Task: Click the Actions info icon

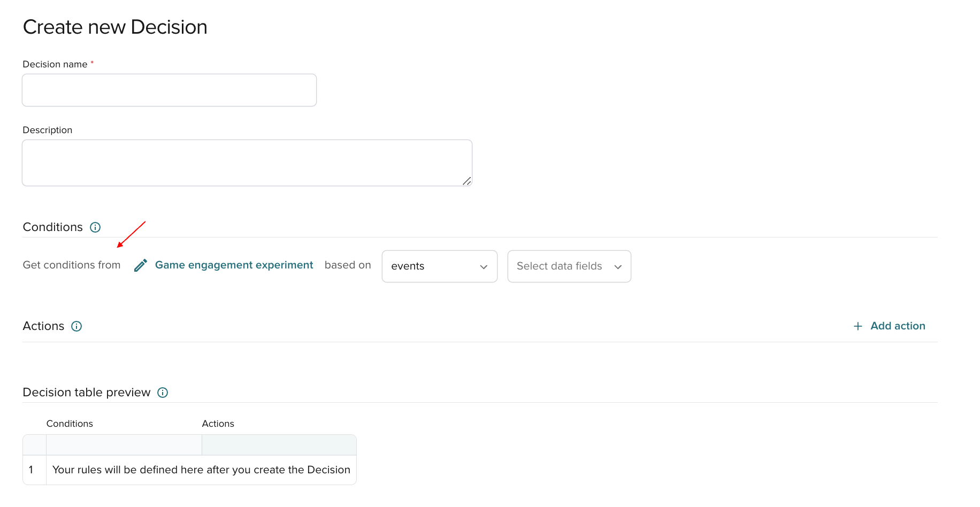Action: click(x=76, y=326)
